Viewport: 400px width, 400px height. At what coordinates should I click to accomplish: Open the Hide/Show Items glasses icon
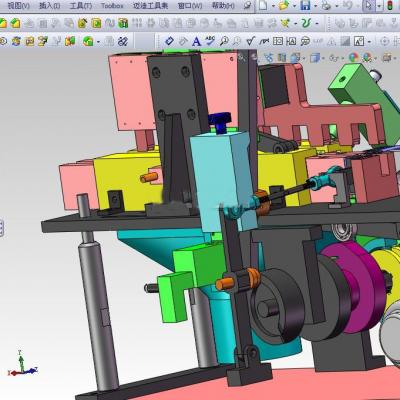coord(334,58)
